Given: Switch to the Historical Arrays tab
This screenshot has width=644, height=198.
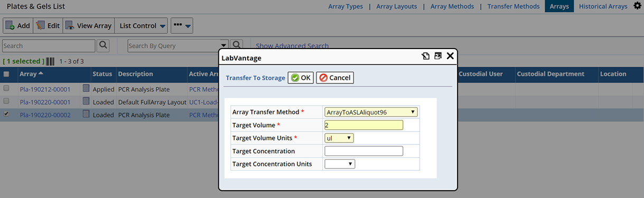Looking at the screenshot, I should pos(603,6).
